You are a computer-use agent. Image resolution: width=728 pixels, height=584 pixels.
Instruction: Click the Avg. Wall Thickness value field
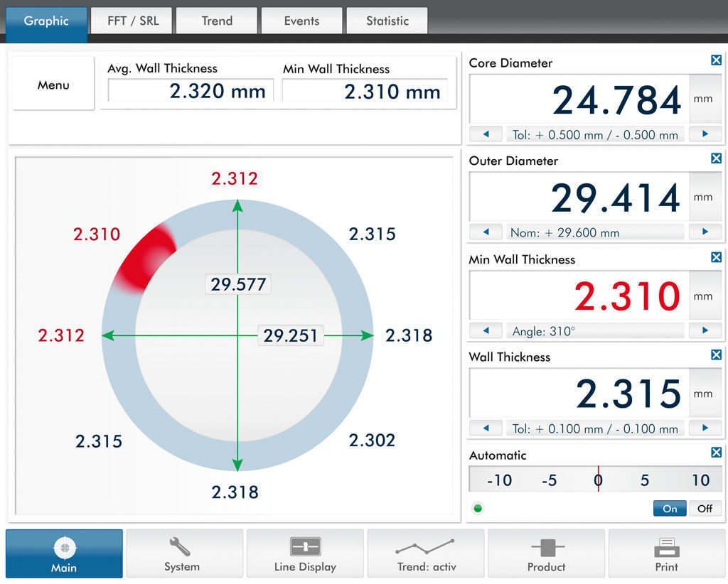[x=188, y=90]
